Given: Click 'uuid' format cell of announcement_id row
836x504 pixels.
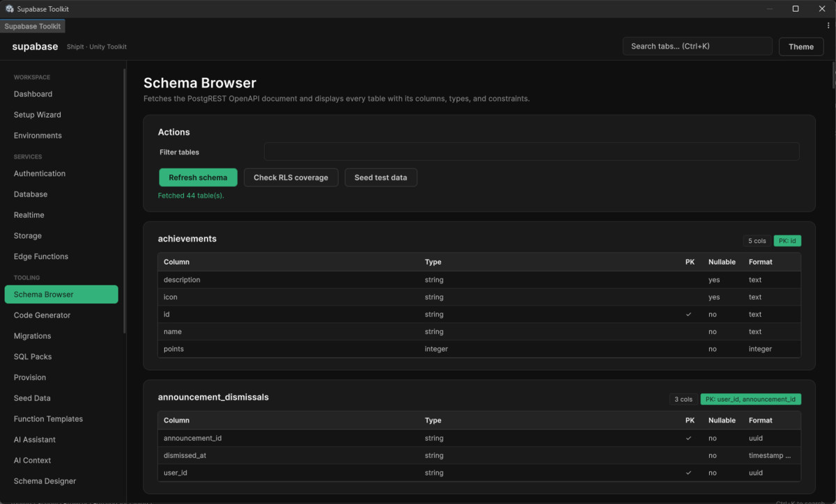Looking at the screenshot, I should point(756,439).
